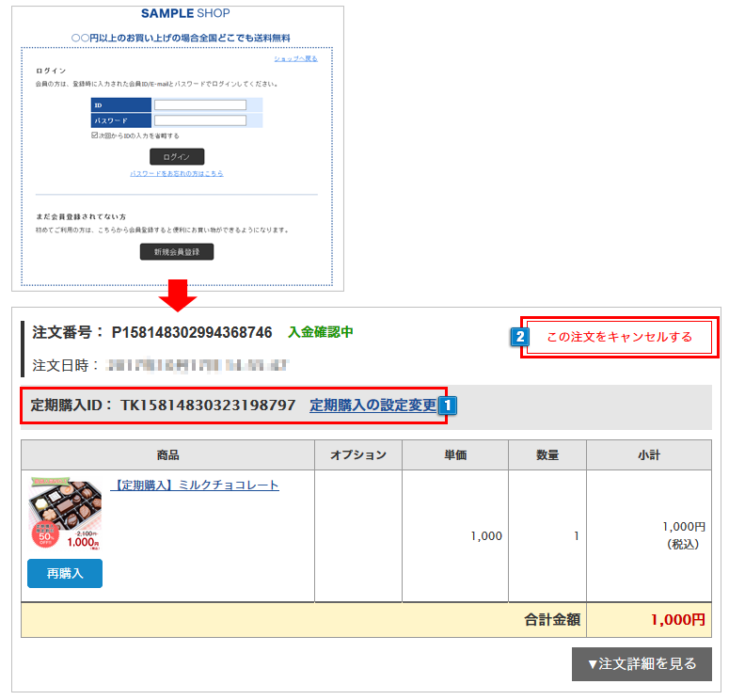Tick the 次回からIDの入力を省略する checkbox
The width and height of the screenshot is (729, 700).
[x=95, y=135]
